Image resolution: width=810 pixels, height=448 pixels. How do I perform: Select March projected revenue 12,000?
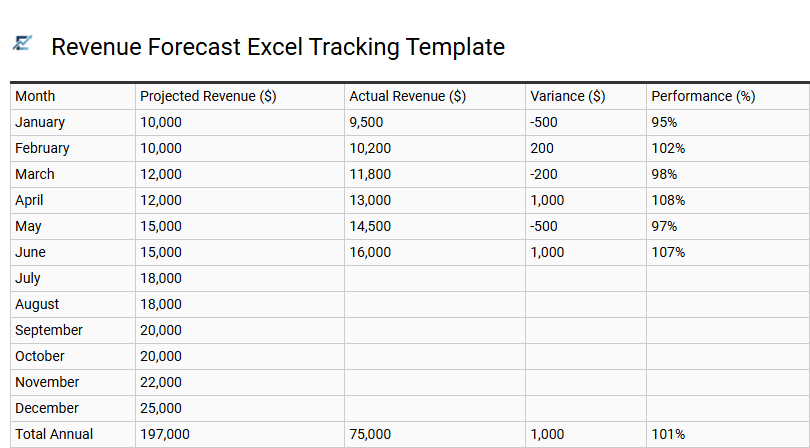point(161,174)
